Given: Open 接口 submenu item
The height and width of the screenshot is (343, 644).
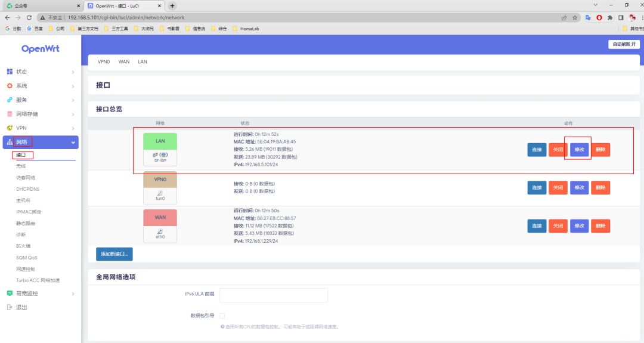Looking at the screenshot, I should (21, 155).
